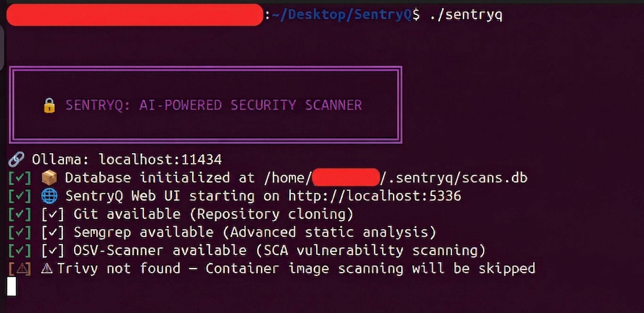644x313 pixels.
Task: Click the Trivy not found warning message
Action: 296,269
